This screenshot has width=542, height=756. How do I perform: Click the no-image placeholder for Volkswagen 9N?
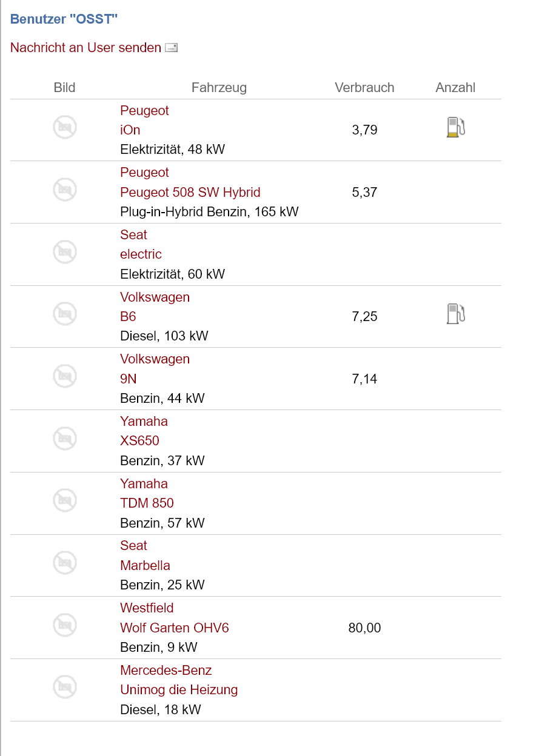point(65,376)
